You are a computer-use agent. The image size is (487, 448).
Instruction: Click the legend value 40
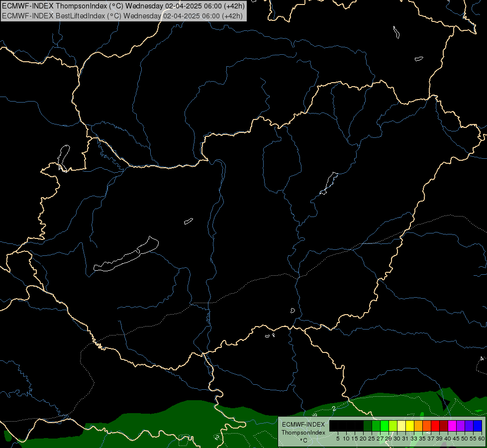(x=448, y=439)
